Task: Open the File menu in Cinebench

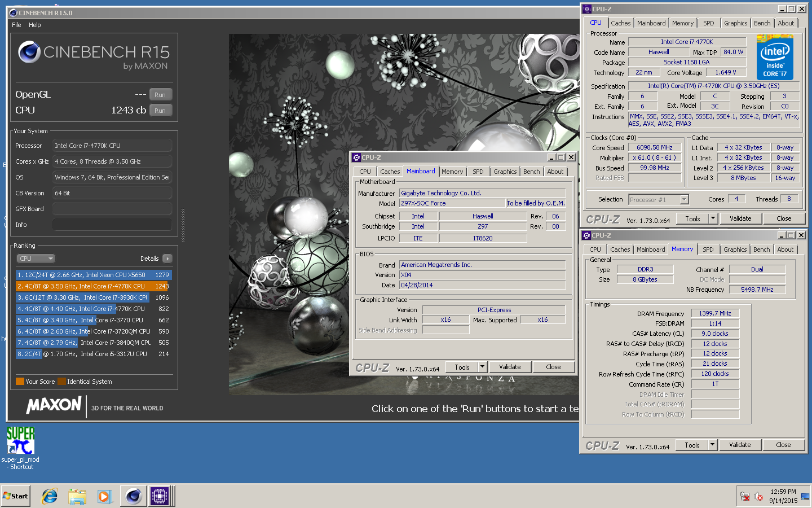Action: point(16,25)
